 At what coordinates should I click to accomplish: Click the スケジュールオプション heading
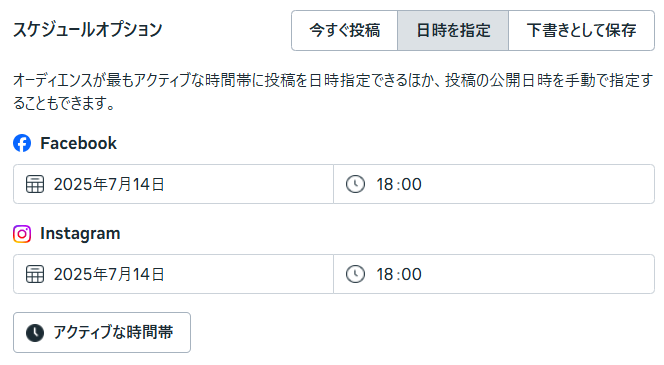88,30
